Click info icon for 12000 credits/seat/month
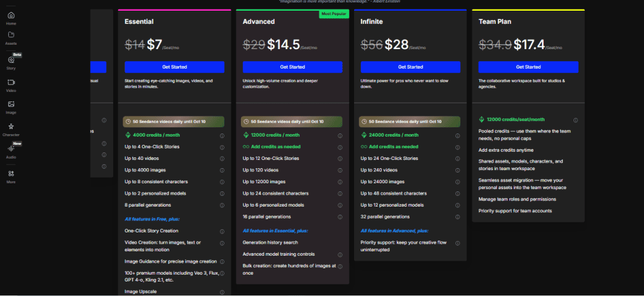 [575, 120]
